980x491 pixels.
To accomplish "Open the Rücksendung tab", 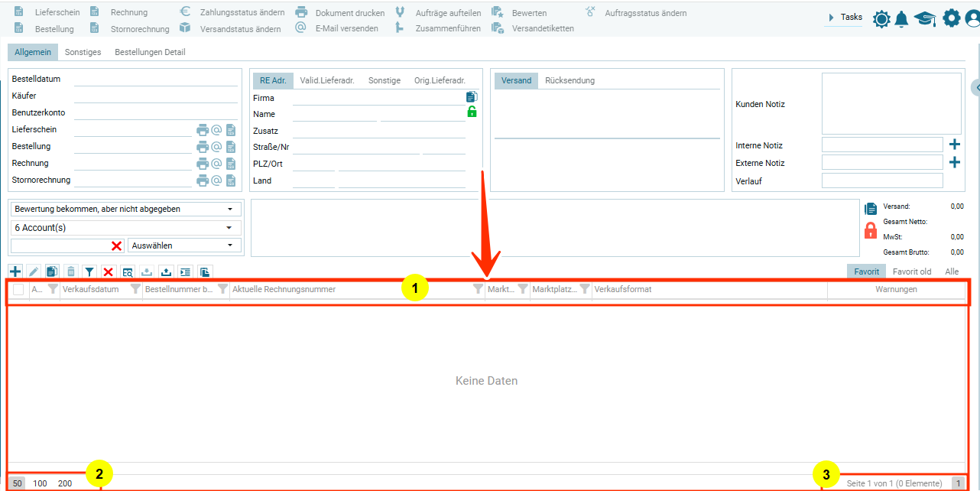I will 570,80.
